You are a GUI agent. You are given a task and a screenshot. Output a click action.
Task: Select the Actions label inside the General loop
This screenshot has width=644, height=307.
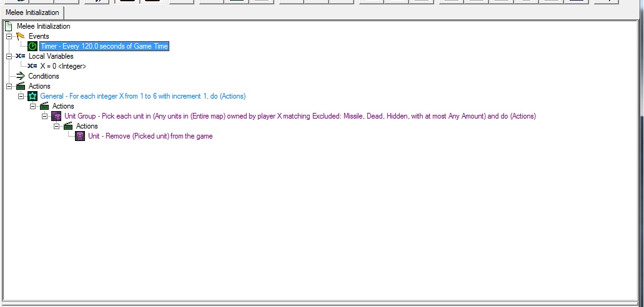pos(63,106)
